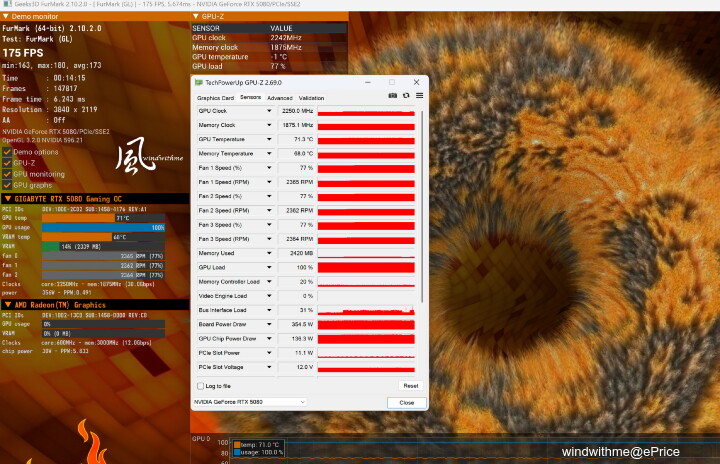720x464 pixels.
Task: Open the Fan 1 Speed (RPM) dropdown
Action: [269, 182]
